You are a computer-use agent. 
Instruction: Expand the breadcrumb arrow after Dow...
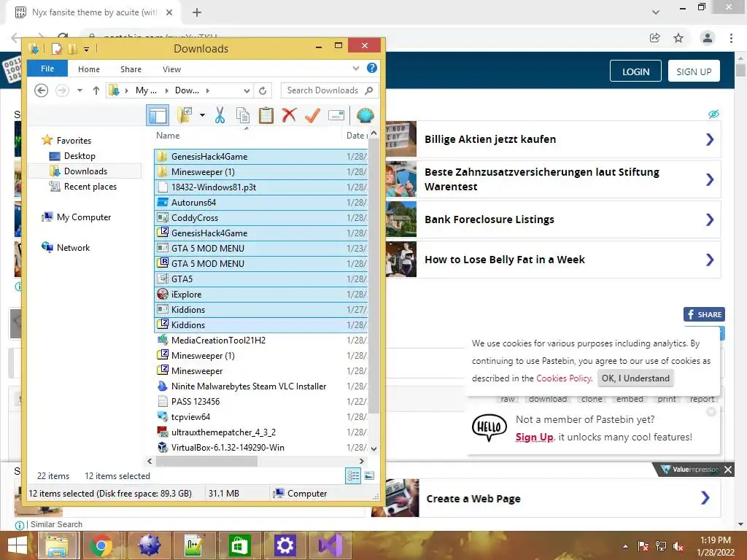tap(208, 90)
